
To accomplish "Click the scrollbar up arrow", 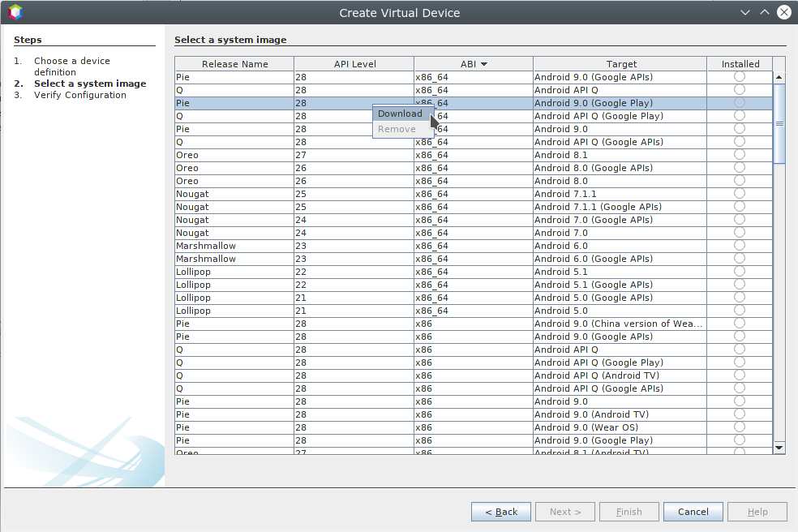I will [x=779, y=78].
